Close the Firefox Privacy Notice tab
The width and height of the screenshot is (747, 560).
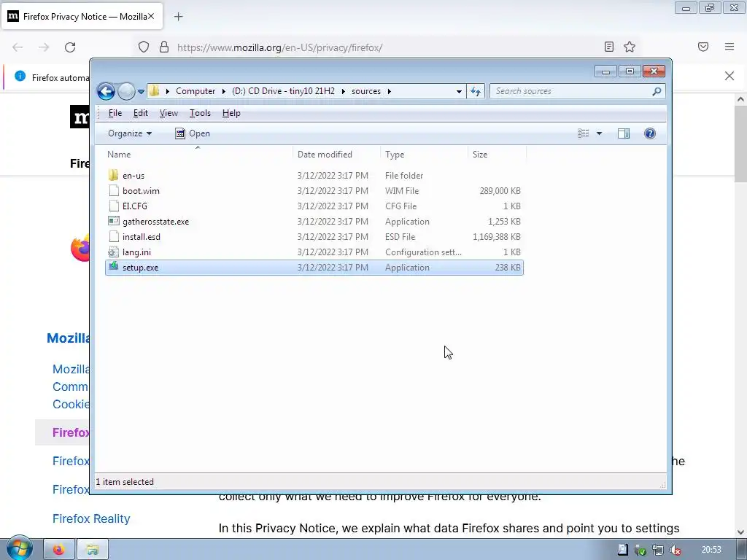151,16
